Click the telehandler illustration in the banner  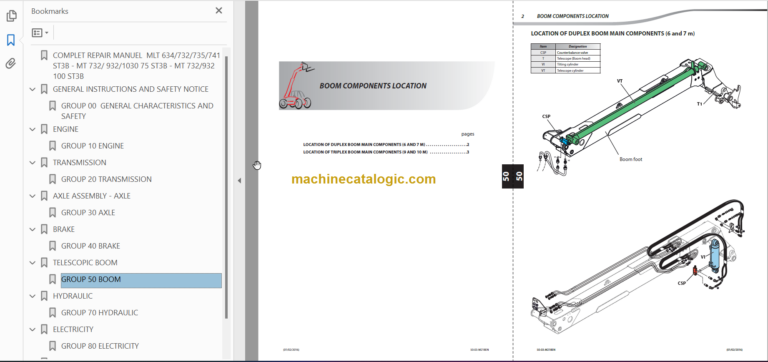tap(298, 85)
